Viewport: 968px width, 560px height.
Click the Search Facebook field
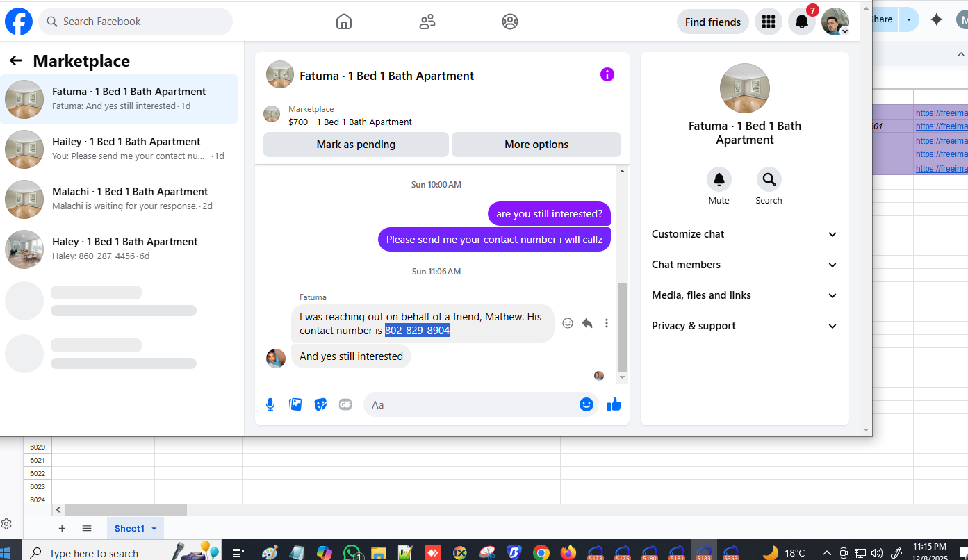click(x=136, y=22)
